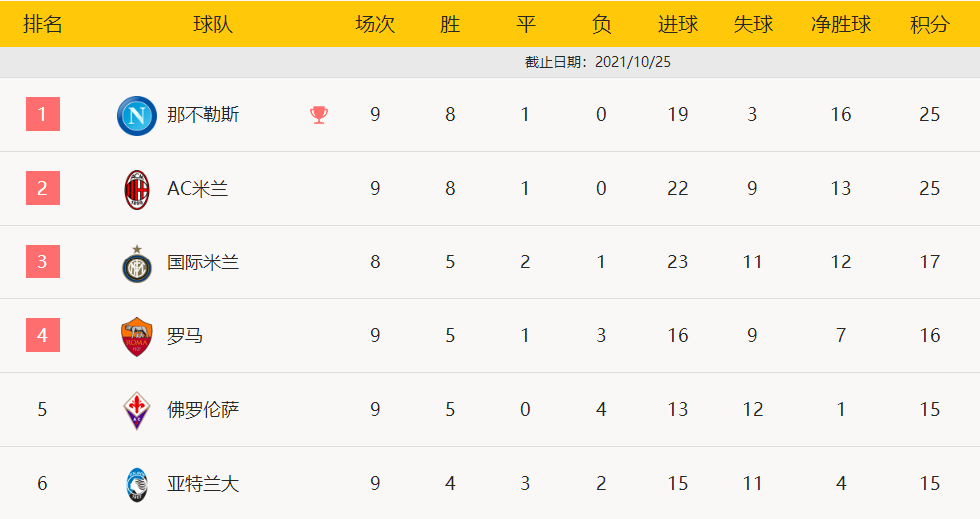Click the Roma club crest
This screenshot has width=980, height=519.
pyautogui.click(x=136, y=337)
